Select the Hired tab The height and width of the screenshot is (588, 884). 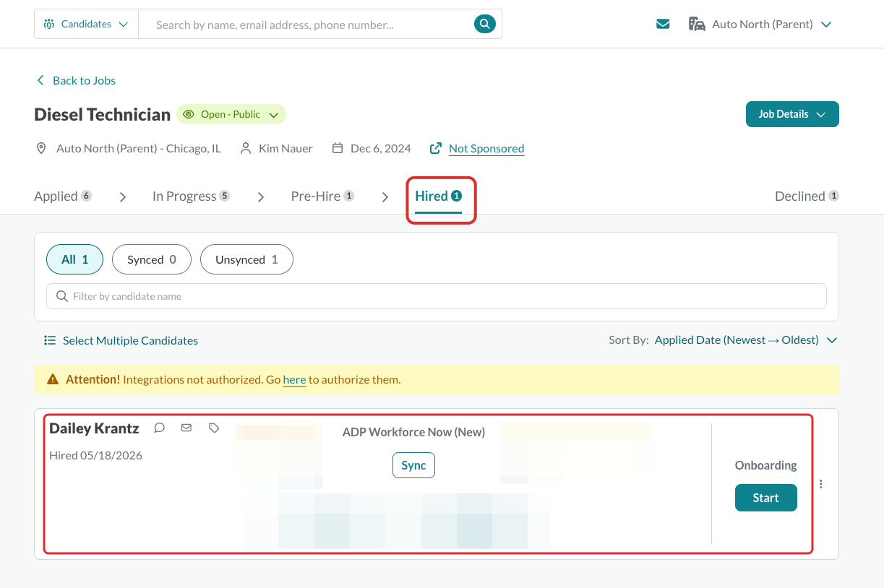pos(438,196)
